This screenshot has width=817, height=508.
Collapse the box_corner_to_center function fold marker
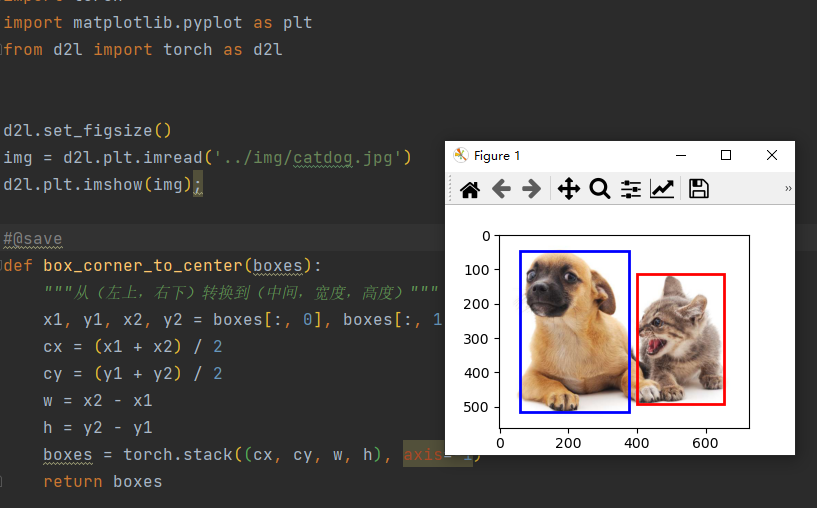pos(2,266)
